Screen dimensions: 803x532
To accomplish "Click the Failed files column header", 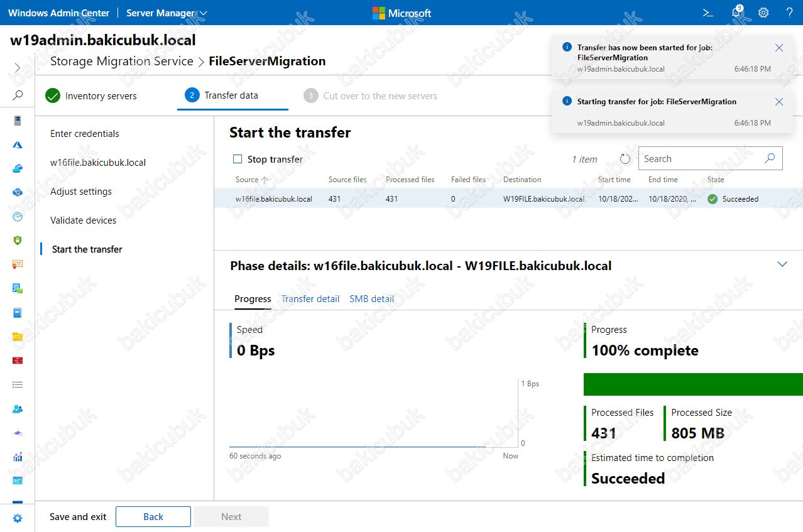I will tap(468, 180).
